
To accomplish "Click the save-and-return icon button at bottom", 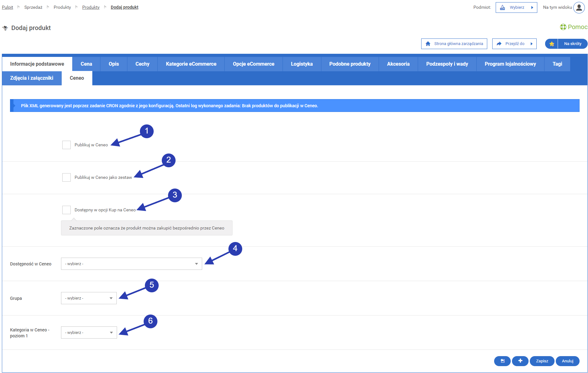I will 502,361.
